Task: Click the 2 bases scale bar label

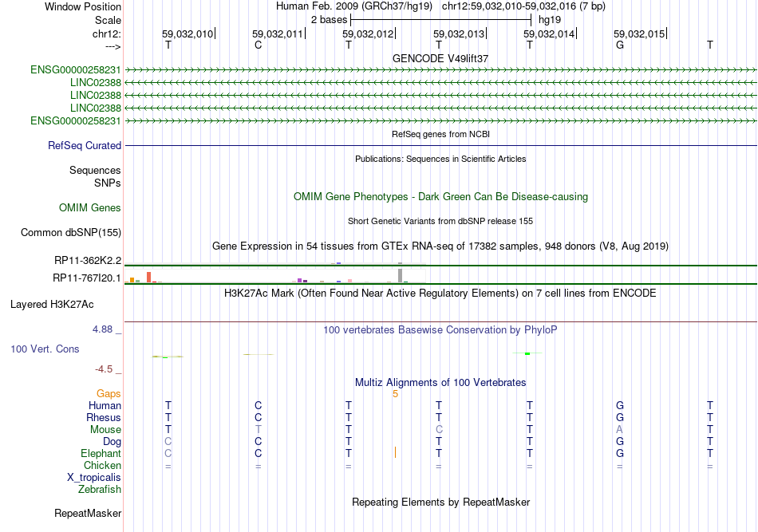Action: pos(329,20)
